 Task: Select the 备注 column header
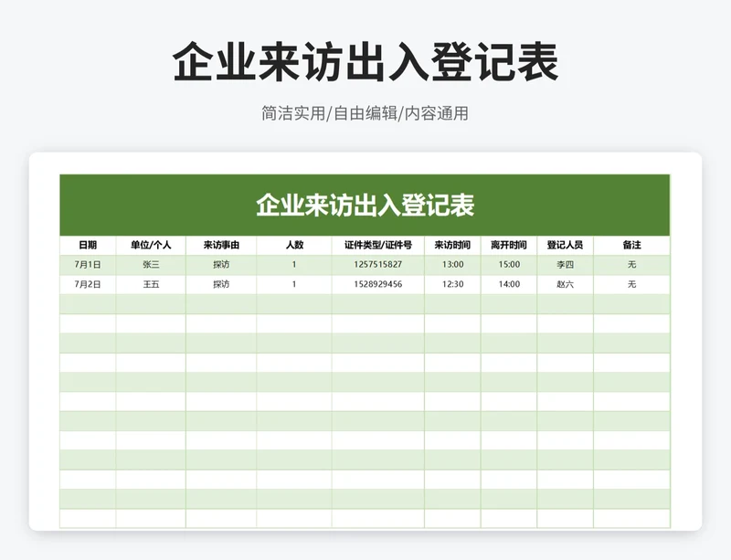631,245
